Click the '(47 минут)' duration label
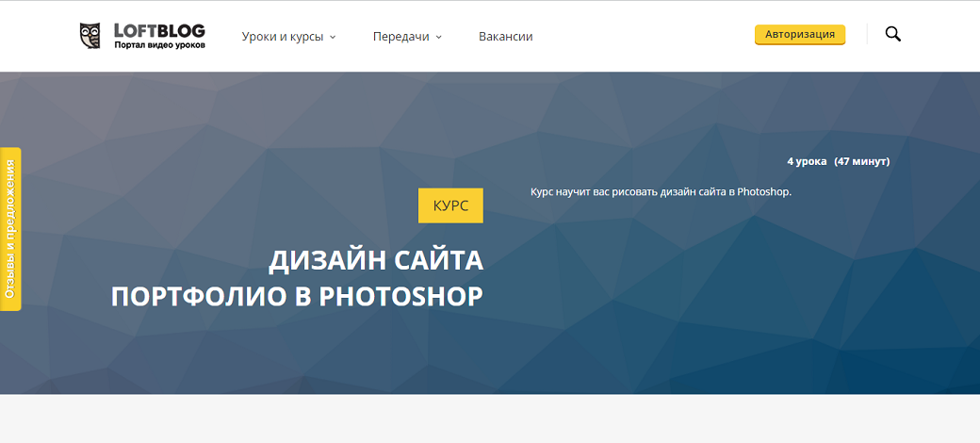The height and width of the screenshot is (443, 980). [861, 161]
